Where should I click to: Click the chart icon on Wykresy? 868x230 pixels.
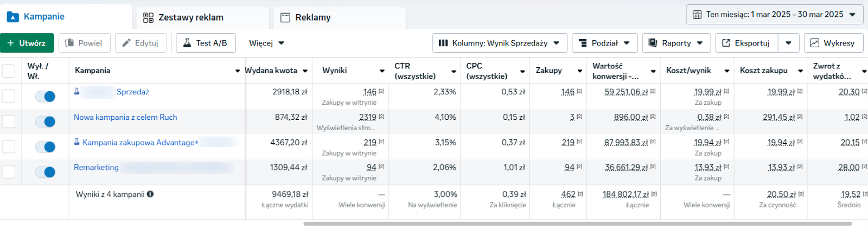pos(815,43)
